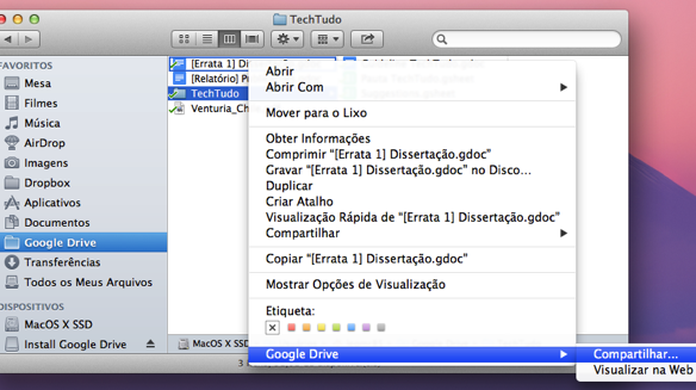Switch Finder to icon view

(184, 39)
